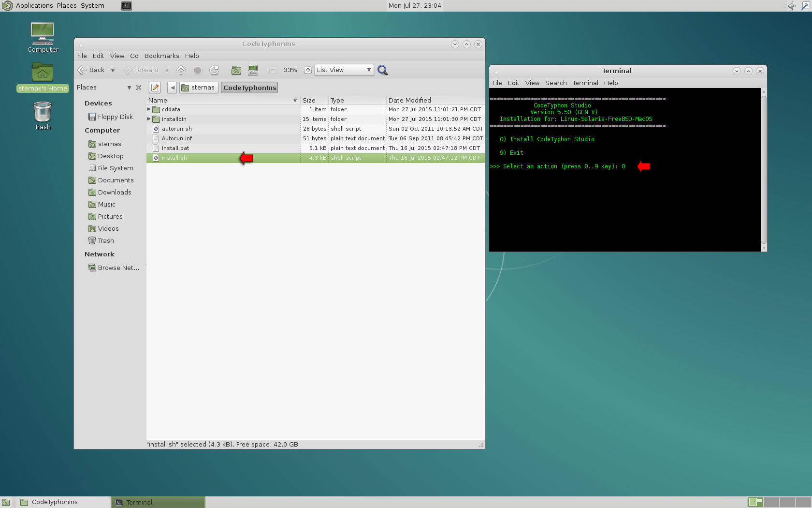Zoom in next to 33% label
The image size is (812, 508).
[x=307, y=70]
